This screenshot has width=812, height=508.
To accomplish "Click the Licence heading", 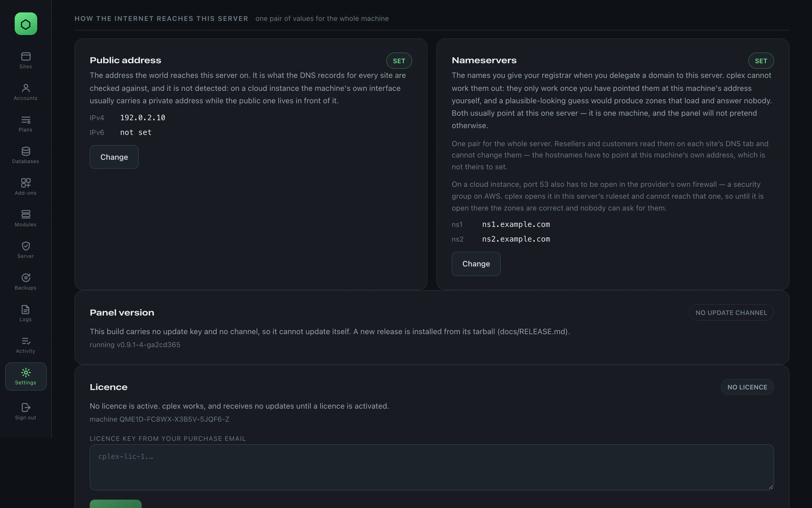I will coord(108,387).
